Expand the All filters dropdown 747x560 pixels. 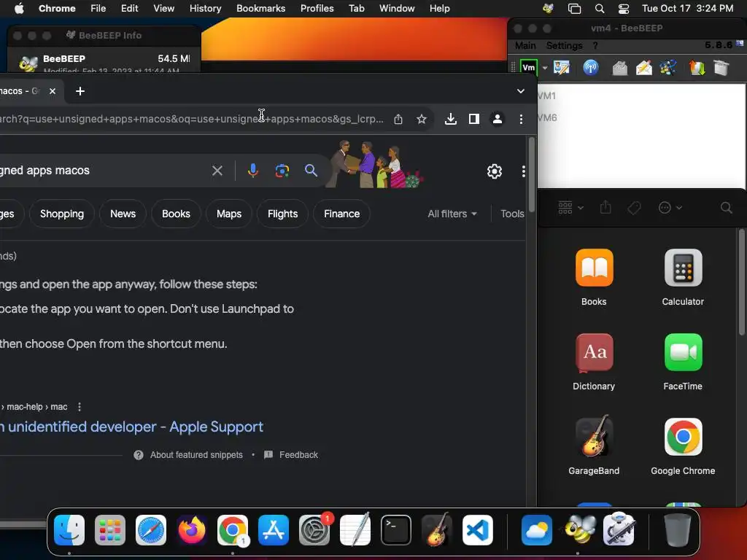(452, 214)
